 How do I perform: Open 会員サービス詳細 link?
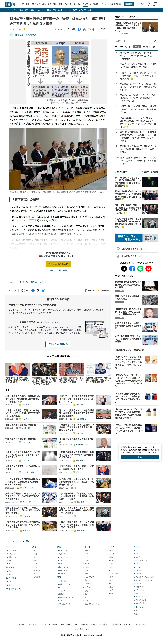point(150,172)
